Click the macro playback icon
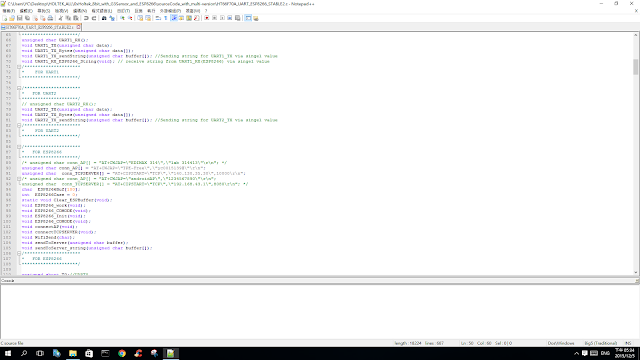This screenshot has width=640, height=360. coord(222,18)
